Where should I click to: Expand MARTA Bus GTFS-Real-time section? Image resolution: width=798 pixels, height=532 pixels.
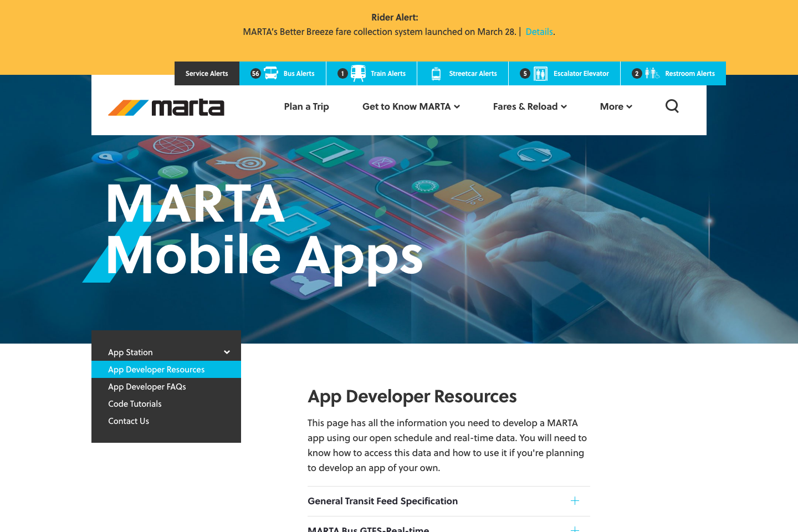368,529
